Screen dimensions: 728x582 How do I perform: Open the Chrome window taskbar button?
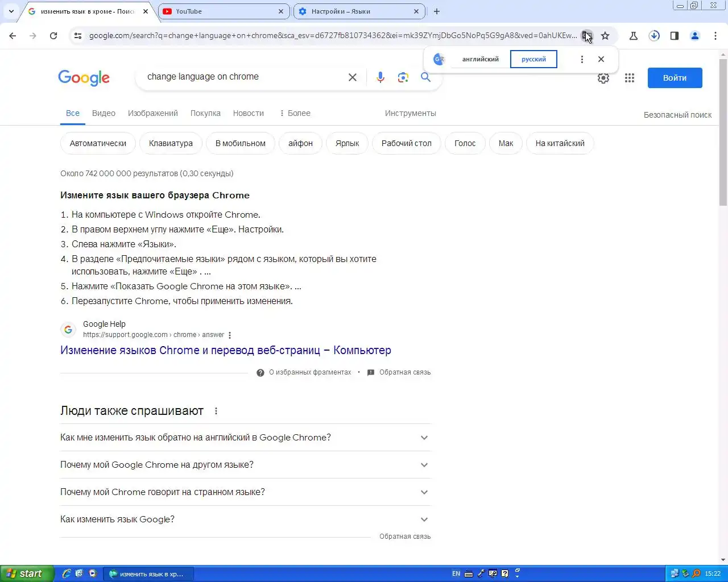point(150,574)
